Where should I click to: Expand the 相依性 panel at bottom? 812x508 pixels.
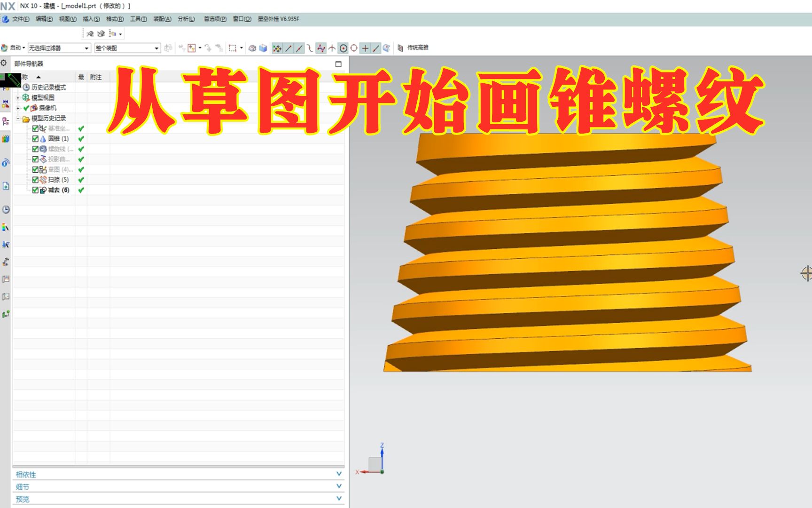[x=338, y=475]
